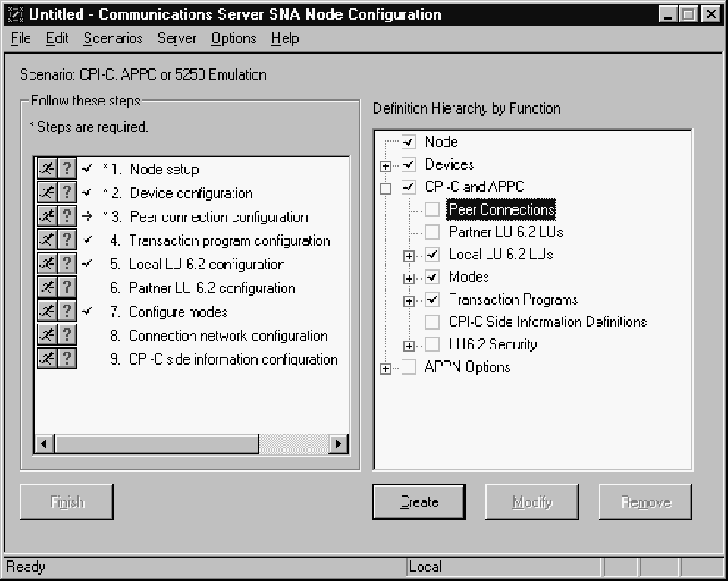Screen dimensions: 728x581
Task: Expand the Devices tree node
Action: (x=385, y=166)
